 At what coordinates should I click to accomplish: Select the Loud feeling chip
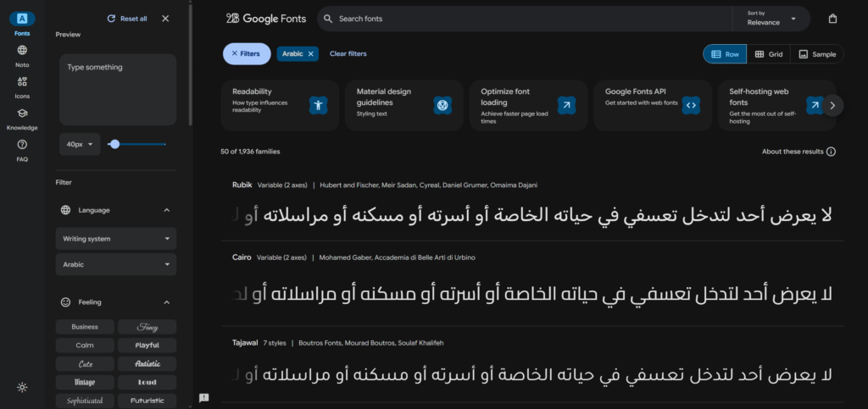pos(147,383)
